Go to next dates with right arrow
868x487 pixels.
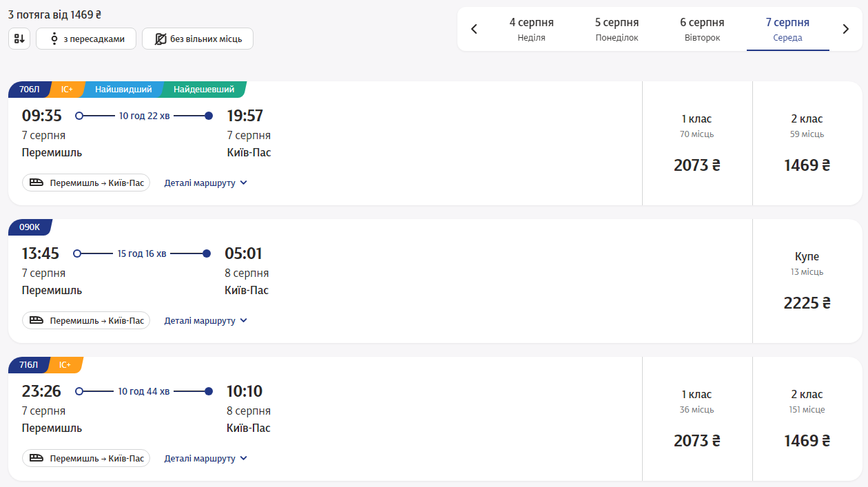tap(846, 29)
